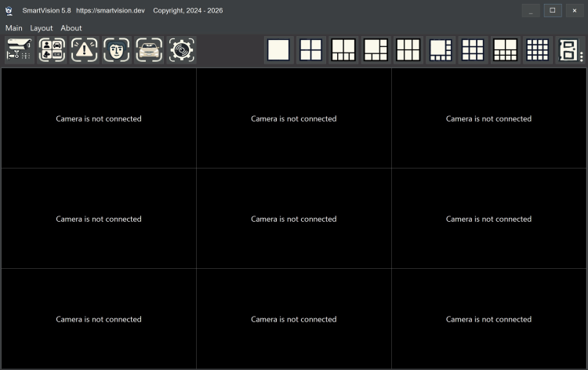Open the warning alerts icon

coord(84,50)
